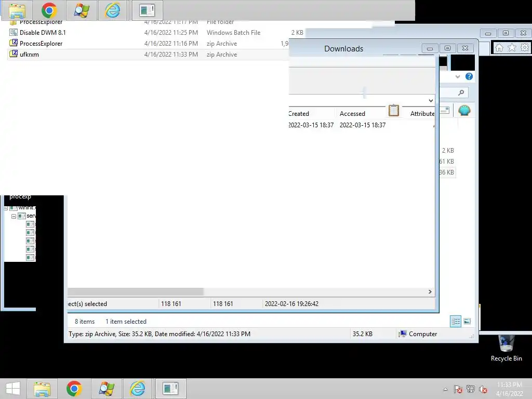Open File Explorer from the bottom taskbar
This screenshot has width=532, height=399.
click(x=42, y=389)
